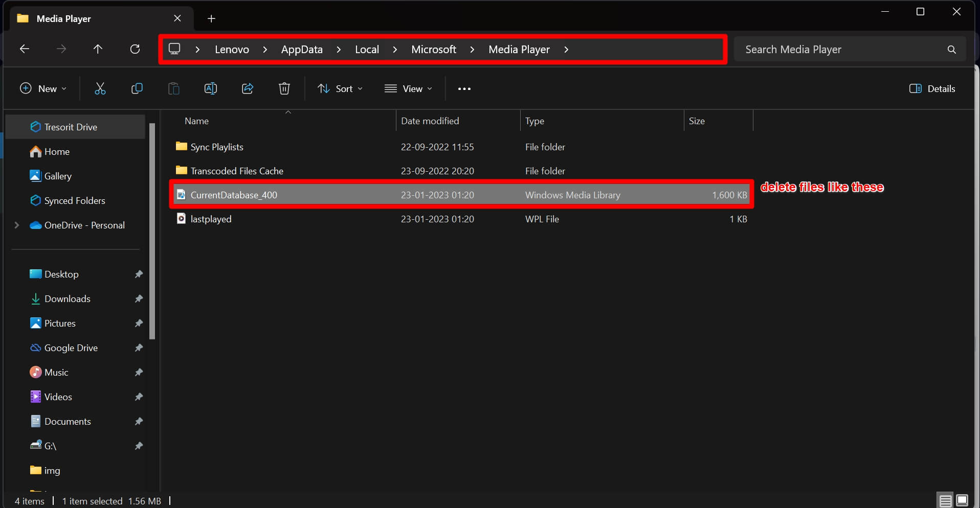Click Local breadcrumb in address bar
980x508 pixels.
(x=367, y=50)
